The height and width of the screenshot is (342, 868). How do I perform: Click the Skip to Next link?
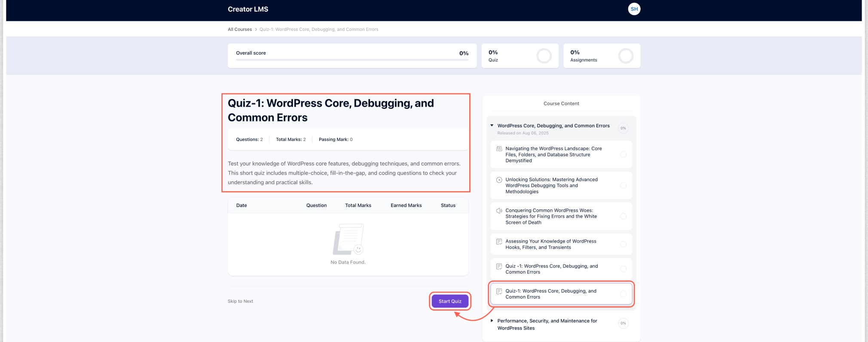point(240,301)
